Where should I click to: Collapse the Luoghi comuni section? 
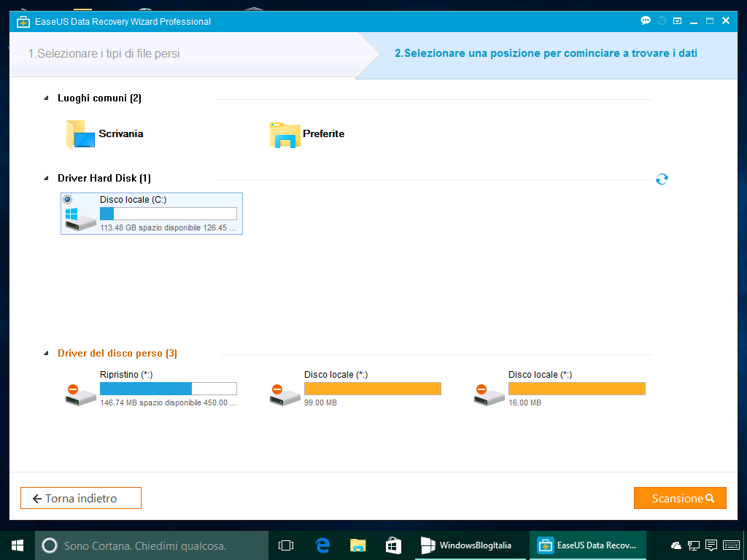click(x=46, y=98)
